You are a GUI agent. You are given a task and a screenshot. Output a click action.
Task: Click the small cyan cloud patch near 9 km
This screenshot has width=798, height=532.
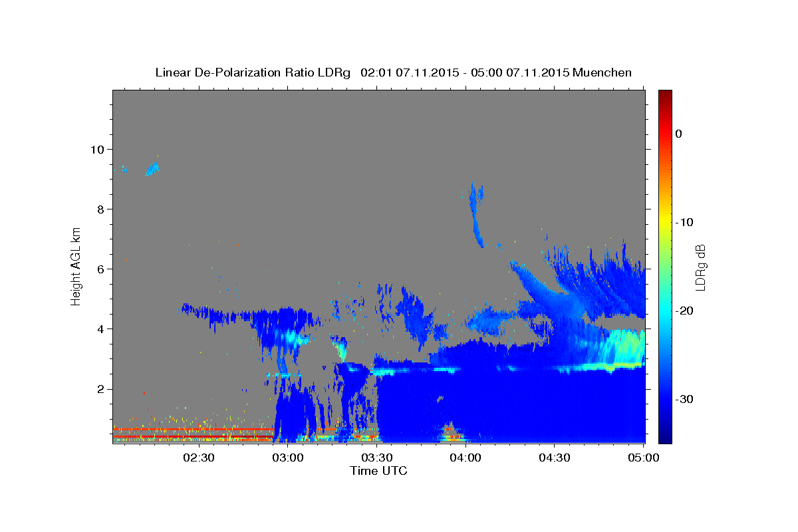pyautogui.click(x=152, y=169)
